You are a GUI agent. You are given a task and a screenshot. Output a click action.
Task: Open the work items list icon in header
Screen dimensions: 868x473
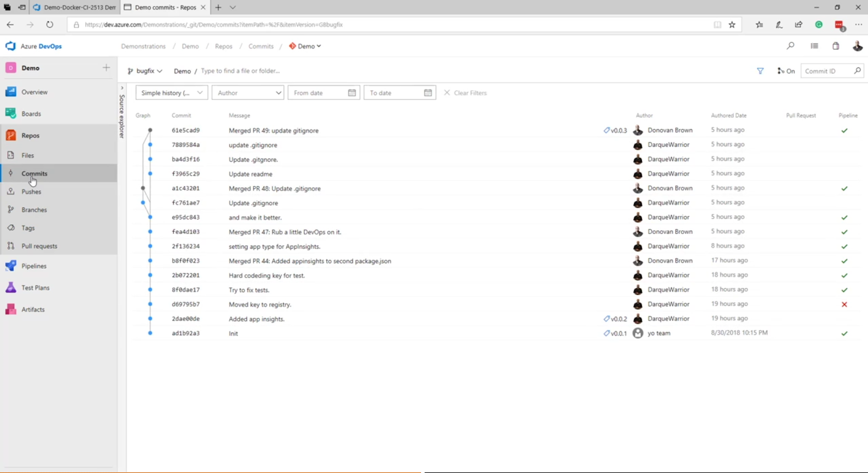[814, 46]
